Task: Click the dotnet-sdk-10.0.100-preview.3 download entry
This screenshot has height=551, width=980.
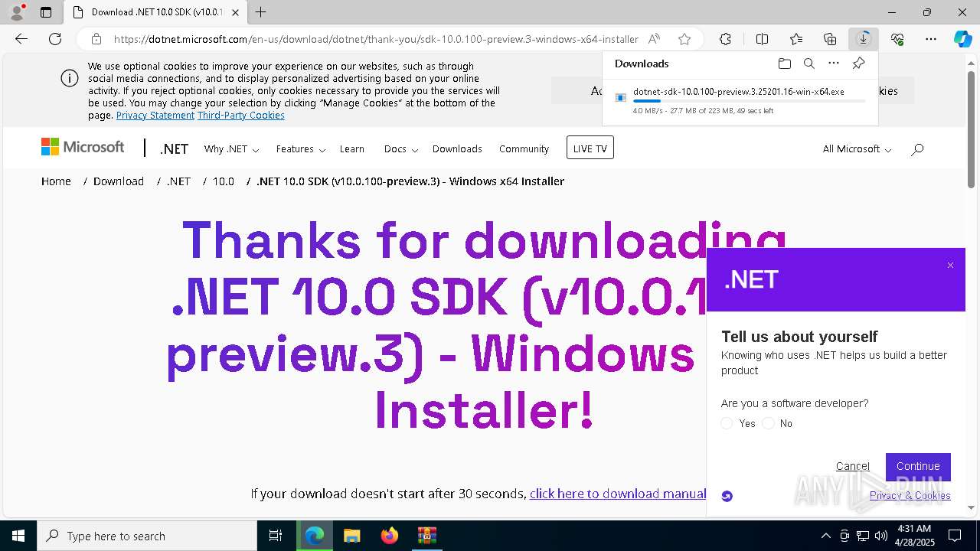Action: 740,100
